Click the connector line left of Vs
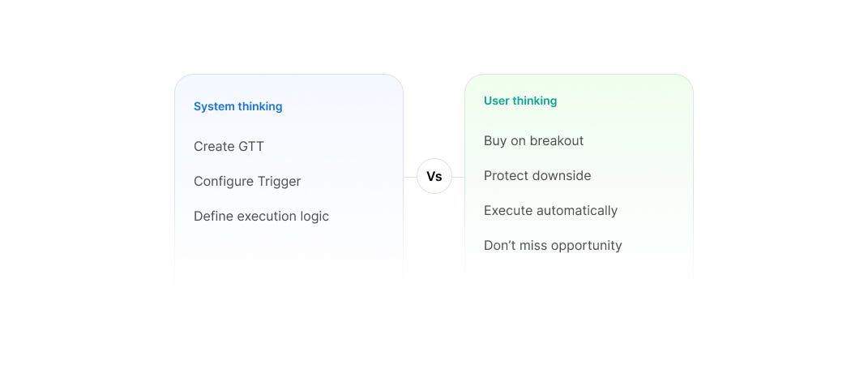This screenshot has width=868, height=378. pos(410,178)
